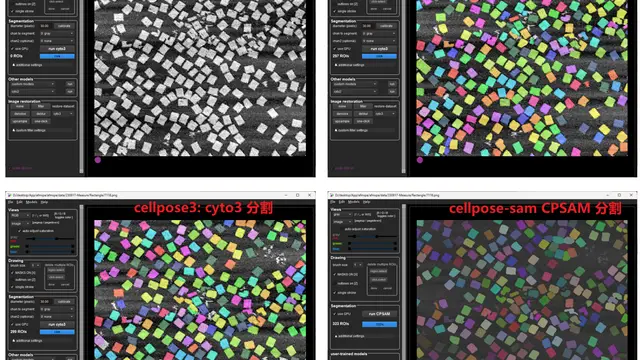
Task: Maximize the CPSAM segmentation window
Action: (619, 195)
